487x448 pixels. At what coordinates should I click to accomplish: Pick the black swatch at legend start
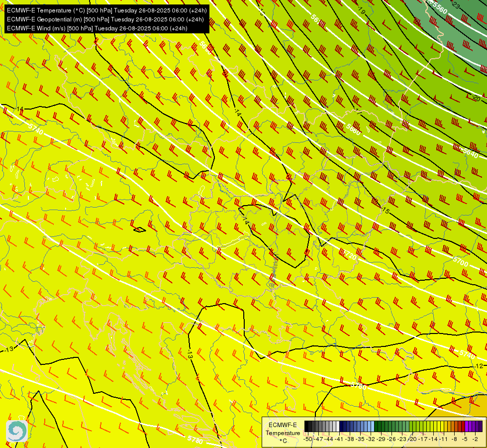click(x=306, y=426)
